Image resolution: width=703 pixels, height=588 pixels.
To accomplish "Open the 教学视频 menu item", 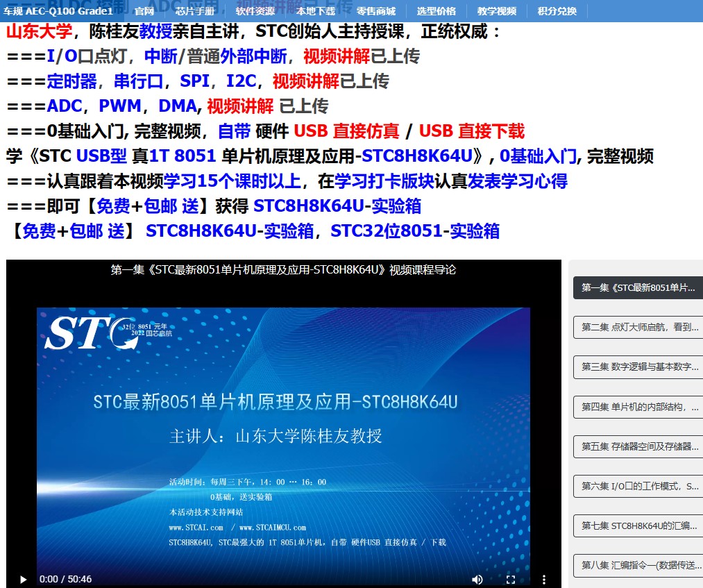I will coord(497,11).
